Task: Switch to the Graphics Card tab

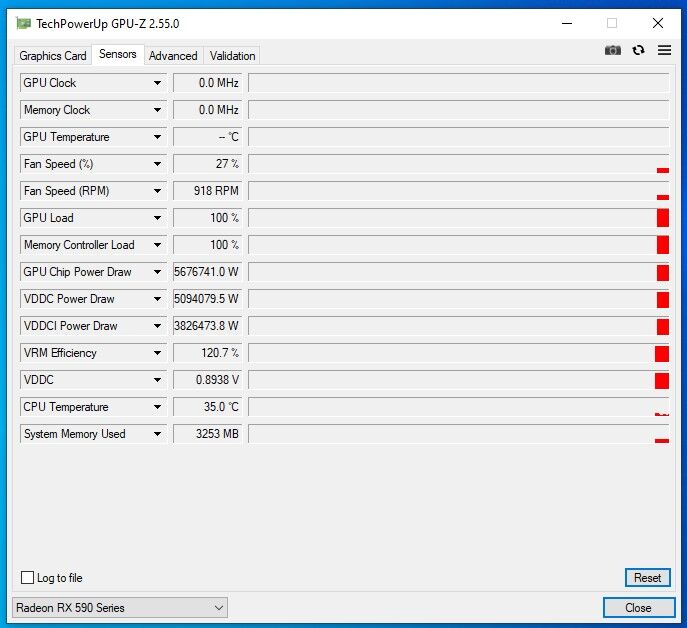Action: [53, 56]
